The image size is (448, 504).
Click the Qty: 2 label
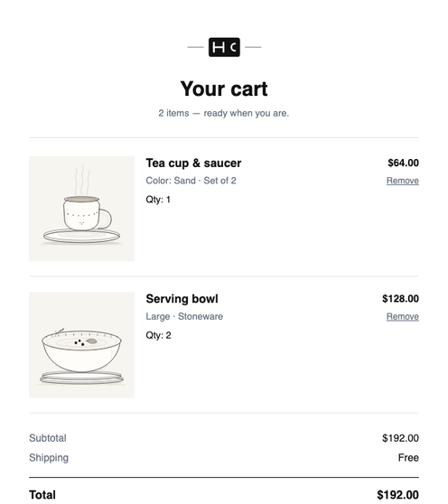[x=158, y=336]
